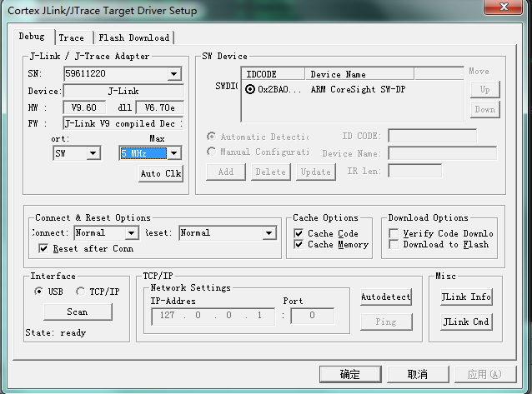Click the IDCODE column header
The width and height of the screenshot is (532, 394).
pos(273,74)
